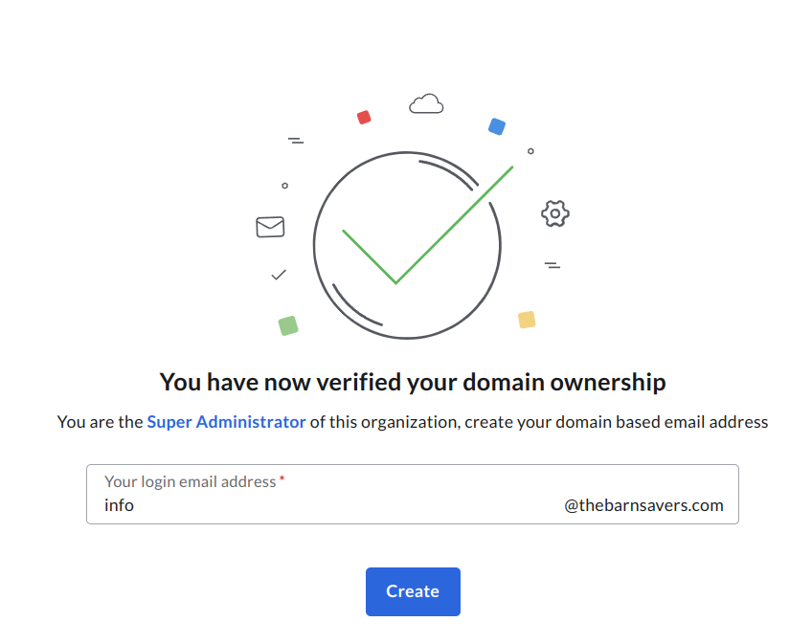Click the small gray checkmark icon
This screenshot has width=812, height=644.
(x=279, y=275)
